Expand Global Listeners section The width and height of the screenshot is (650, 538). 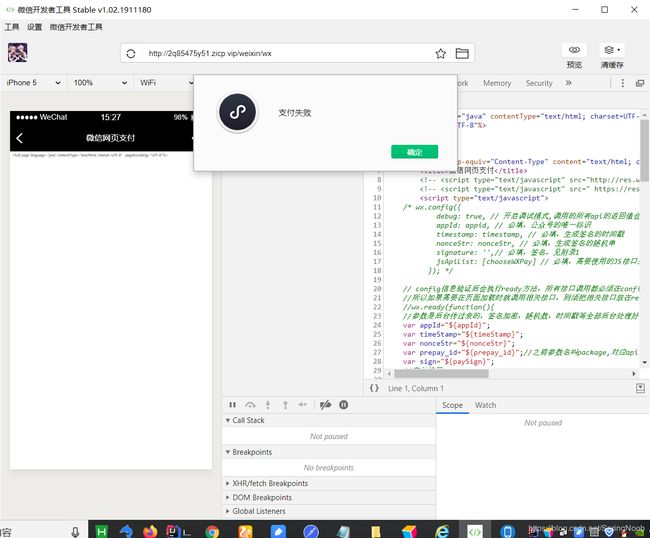tap(329, 511)
